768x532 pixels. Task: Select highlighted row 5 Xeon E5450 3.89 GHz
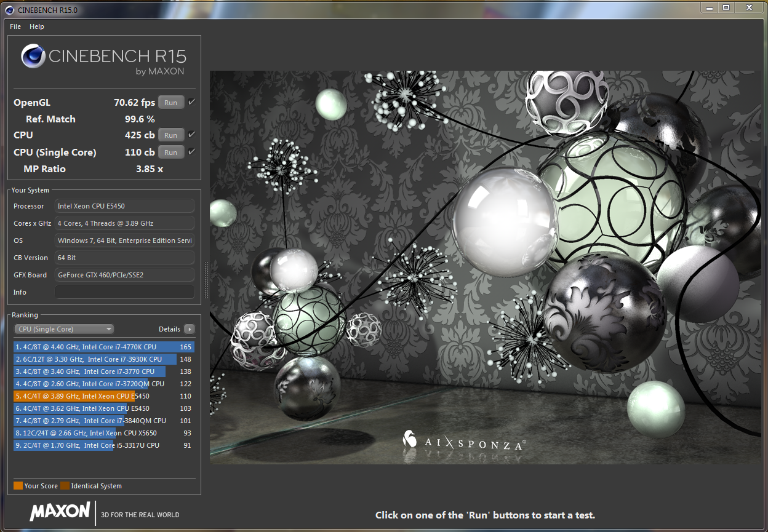[x=104, y=396]
